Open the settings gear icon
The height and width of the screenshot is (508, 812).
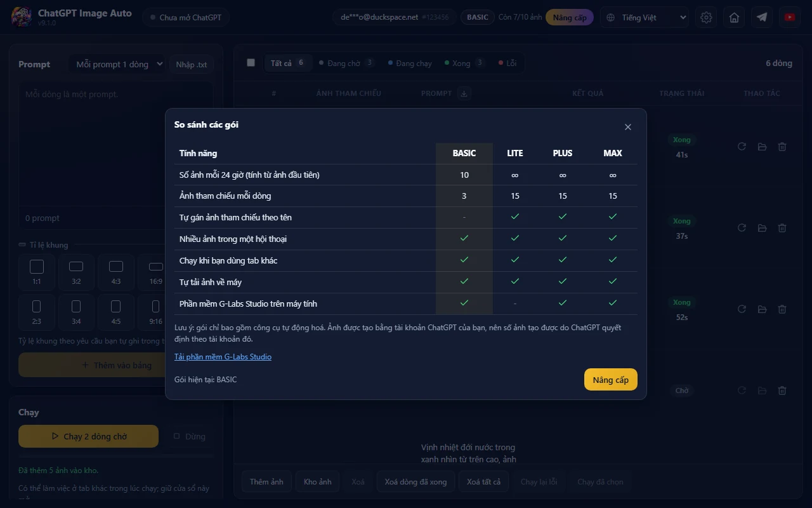pyautogui.click(x=706, y=17)
